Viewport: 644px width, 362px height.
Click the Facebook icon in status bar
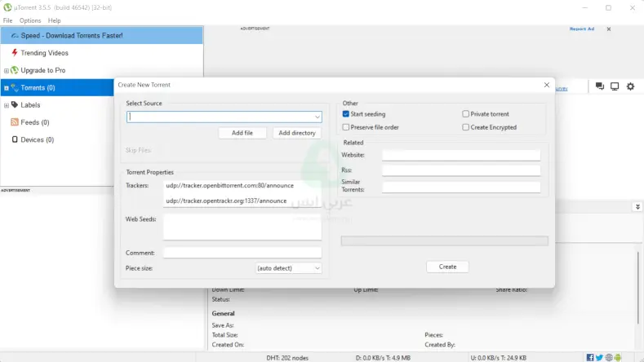(590, 357)
